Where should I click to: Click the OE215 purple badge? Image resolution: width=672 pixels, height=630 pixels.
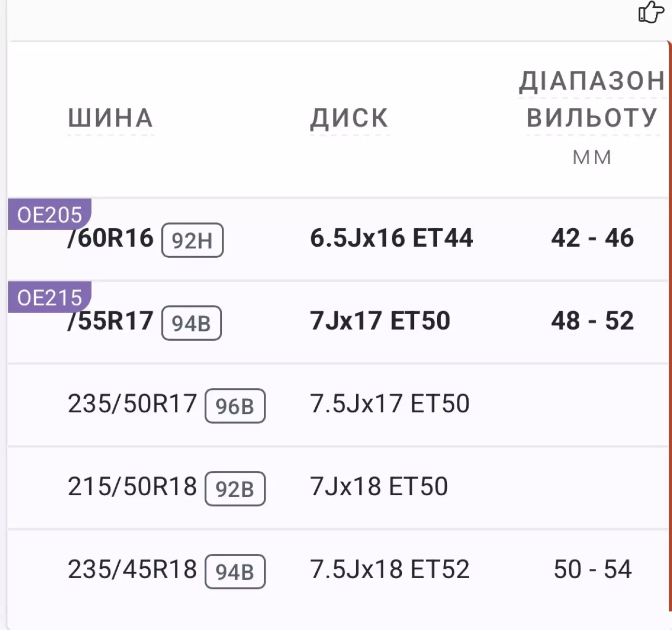[x=50, y=297]
